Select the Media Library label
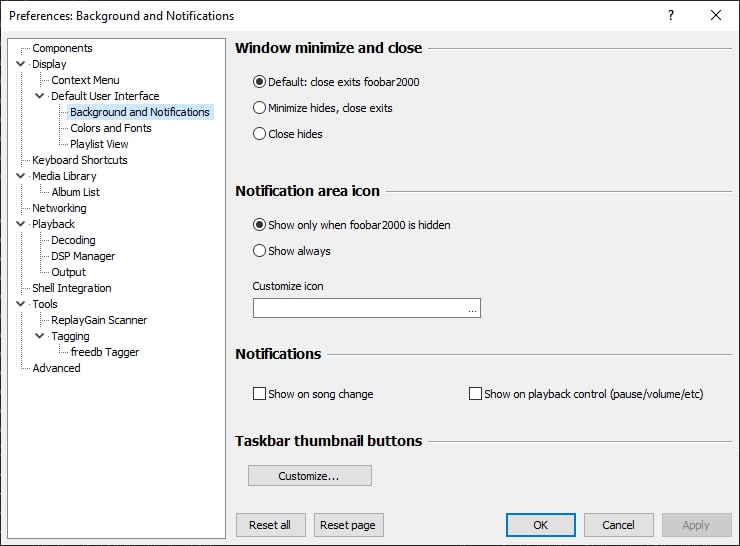Viewport: 740px width, 546px height. coord(64,176)
